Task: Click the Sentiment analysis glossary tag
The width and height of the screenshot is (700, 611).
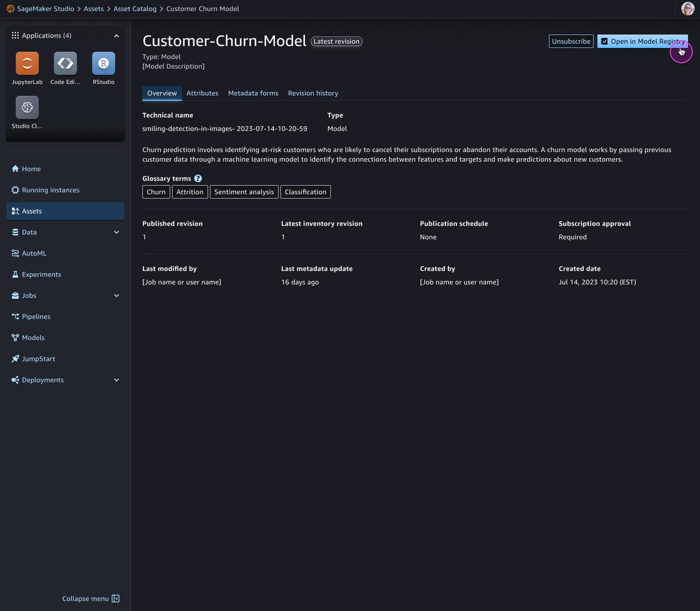Action: point(244,192)
